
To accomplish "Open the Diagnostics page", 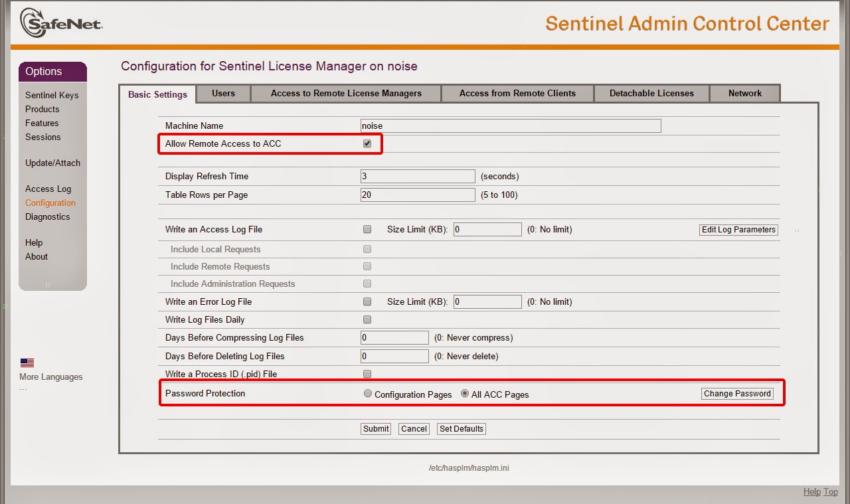I will (47, 216).
